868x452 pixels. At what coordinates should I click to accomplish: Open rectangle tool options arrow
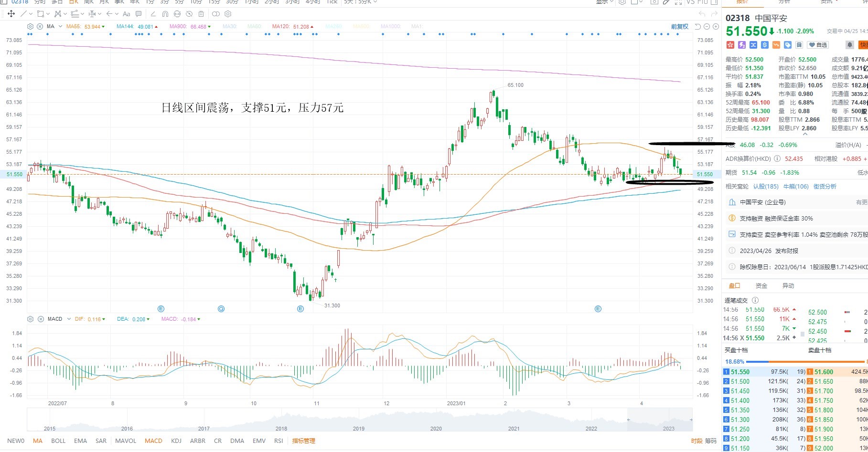(x=48, y=14)
